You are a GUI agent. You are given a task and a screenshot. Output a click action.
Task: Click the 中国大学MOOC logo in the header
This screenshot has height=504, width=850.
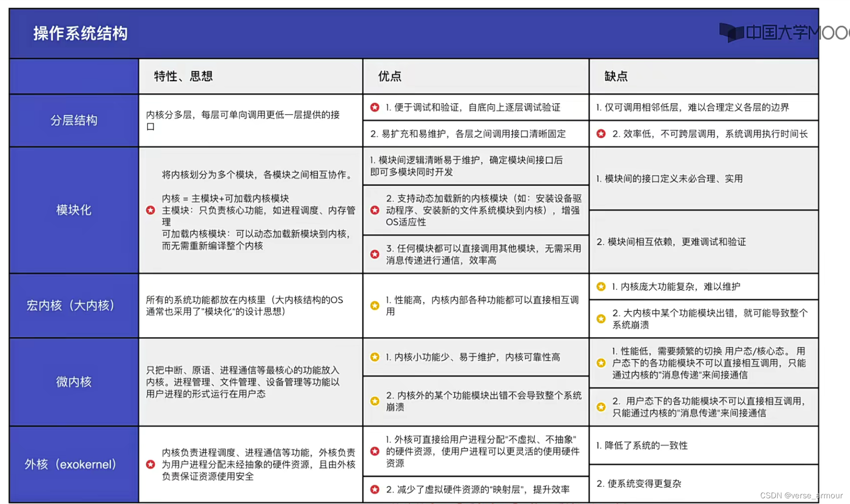tap(784, 32)
